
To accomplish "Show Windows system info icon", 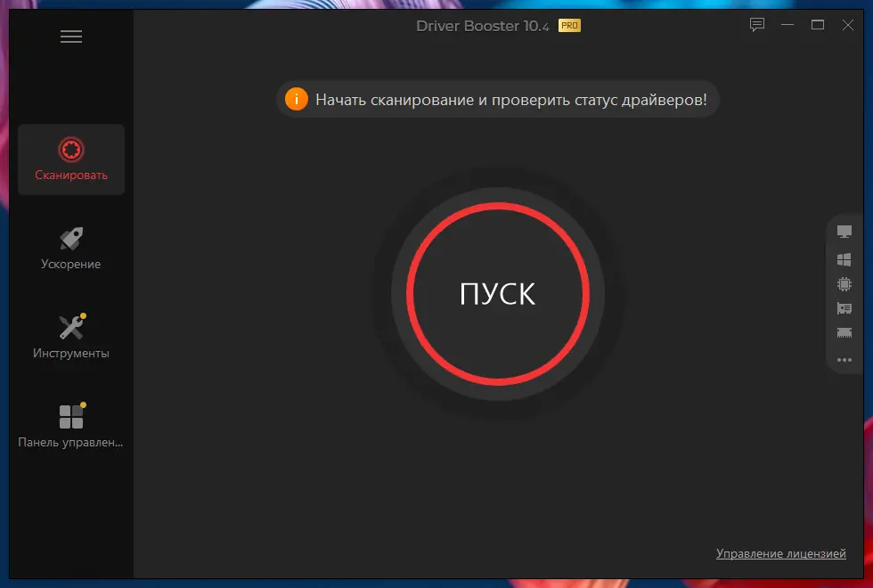I will click(844, 259).
